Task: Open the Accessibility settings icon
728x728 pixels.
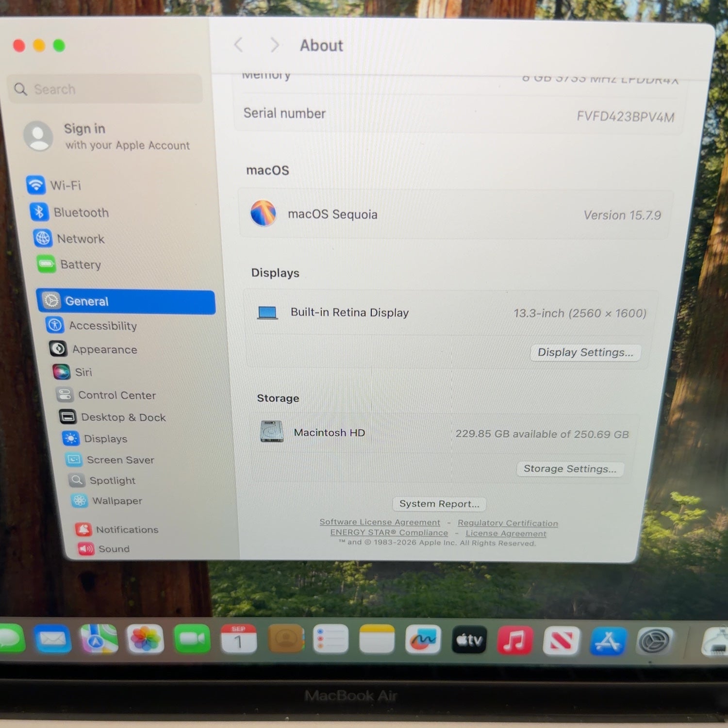Action: 55,325
